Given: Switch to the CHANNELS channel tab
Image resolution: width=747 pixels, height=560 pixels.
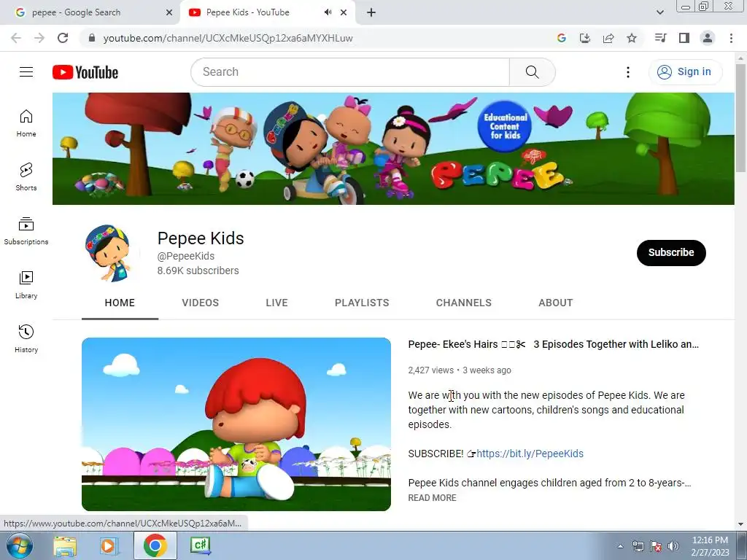Looking at the screenshot, I should pos(463,303).
